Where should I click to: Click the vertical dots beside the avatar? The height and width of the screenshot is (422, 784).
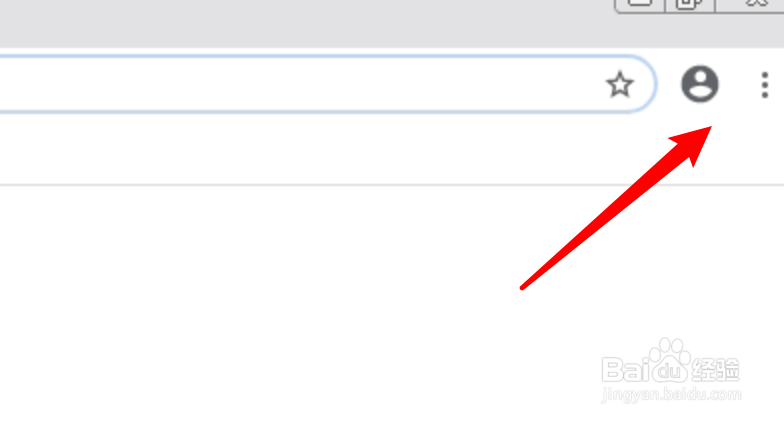point(764,85)
